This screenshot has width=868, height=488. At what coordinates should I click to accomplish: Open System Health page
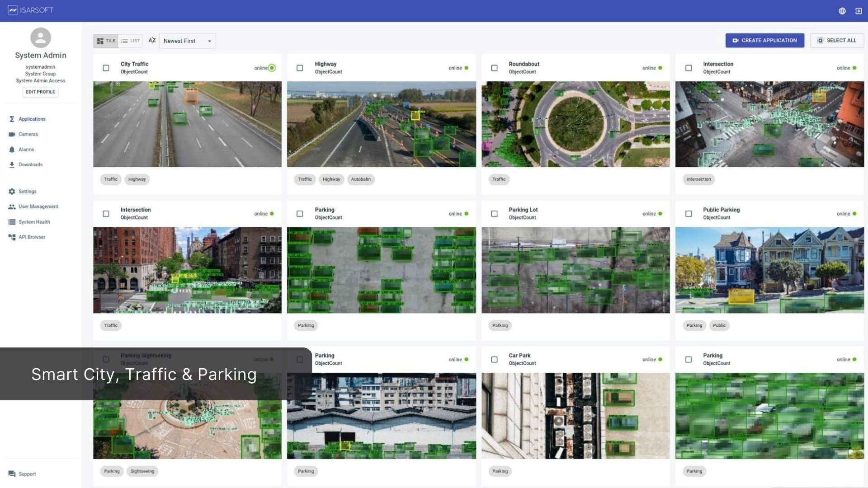pyautogui.click(x=34, y=222)
